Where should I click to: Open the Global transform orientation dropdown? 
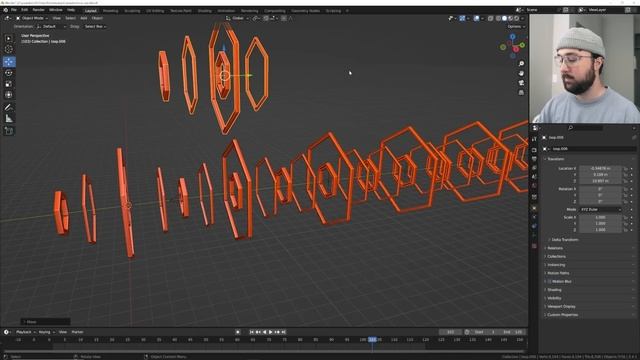pyautogui.click(x=237, y=18)
